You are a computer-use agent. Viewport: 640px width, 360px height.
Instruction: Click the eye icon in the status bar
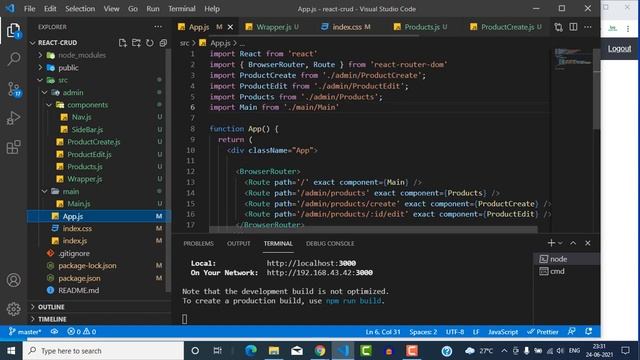[x=54, y=332]
